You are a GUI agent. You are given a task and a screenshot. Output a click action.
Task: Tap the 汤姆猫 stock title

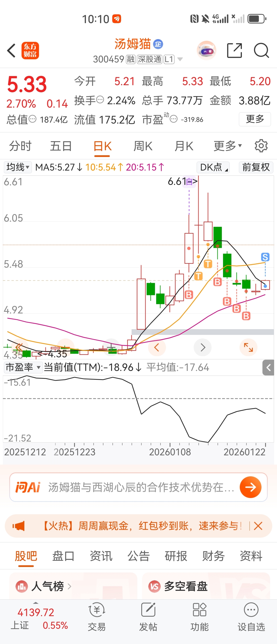coord(132,44)
